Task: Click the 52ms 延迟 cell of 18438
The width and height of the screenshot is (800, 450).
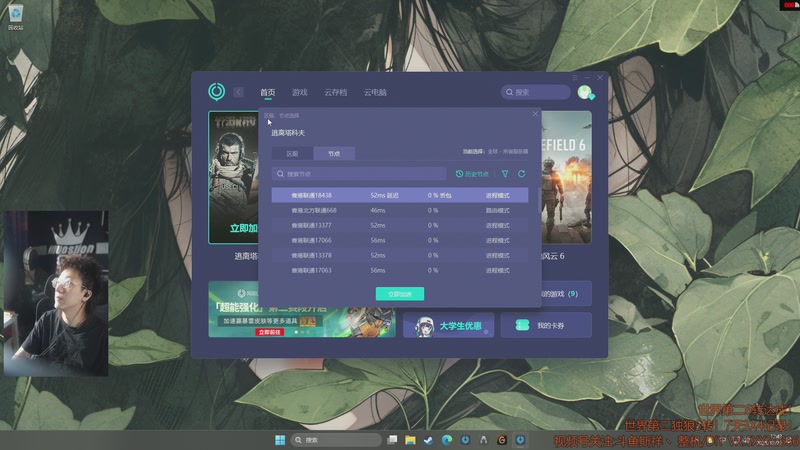Action: [x=384, y=195]
